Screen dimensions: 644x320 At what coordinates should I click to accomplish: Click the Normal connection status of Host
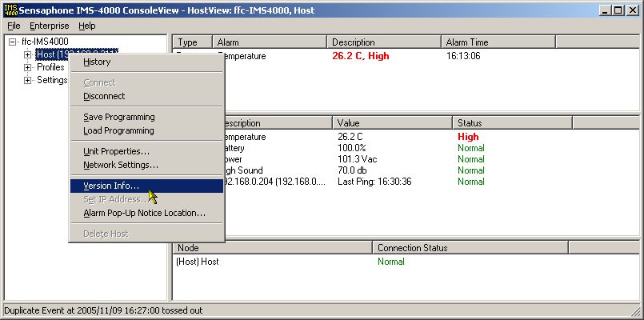(x=391, y=262)
